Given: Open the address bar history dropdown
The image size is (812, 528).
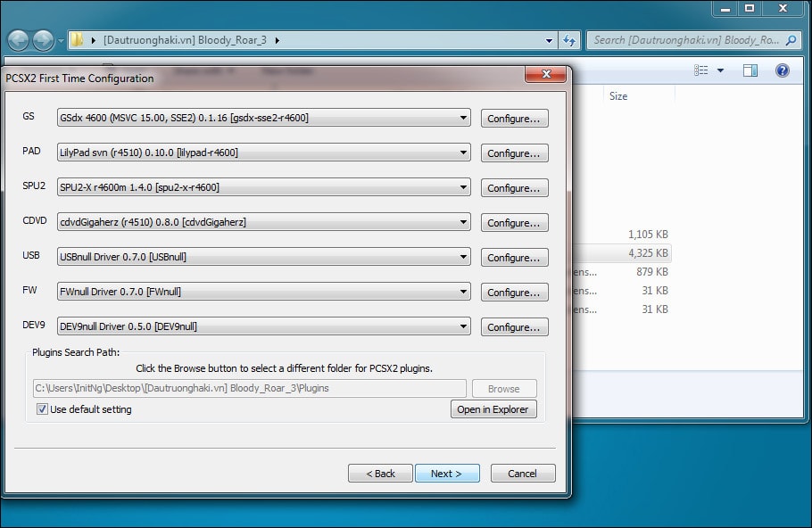Looking at the screenshot, I should tap(549, 40).
